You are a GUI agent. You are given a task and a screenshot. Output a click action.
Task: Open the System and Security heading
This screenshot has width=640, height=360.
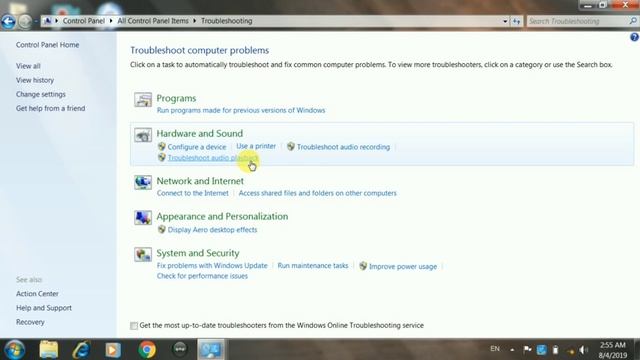pyautogui.click(x=198, y=253)
